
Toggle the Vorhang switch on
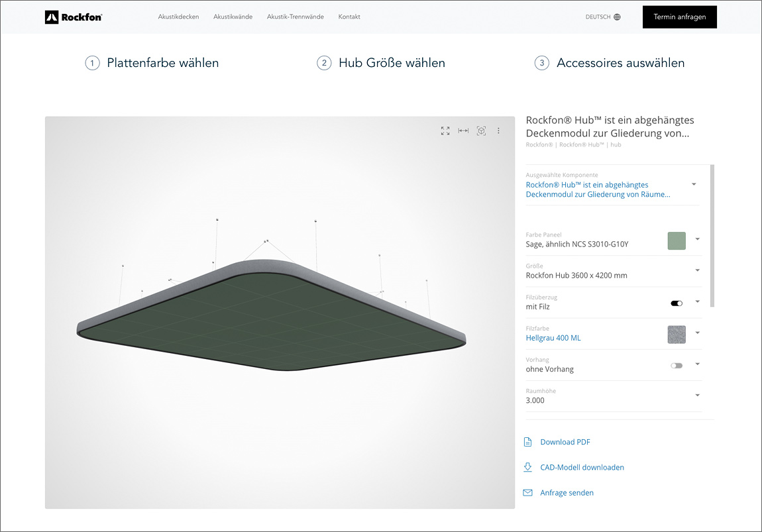coord(677,366)
